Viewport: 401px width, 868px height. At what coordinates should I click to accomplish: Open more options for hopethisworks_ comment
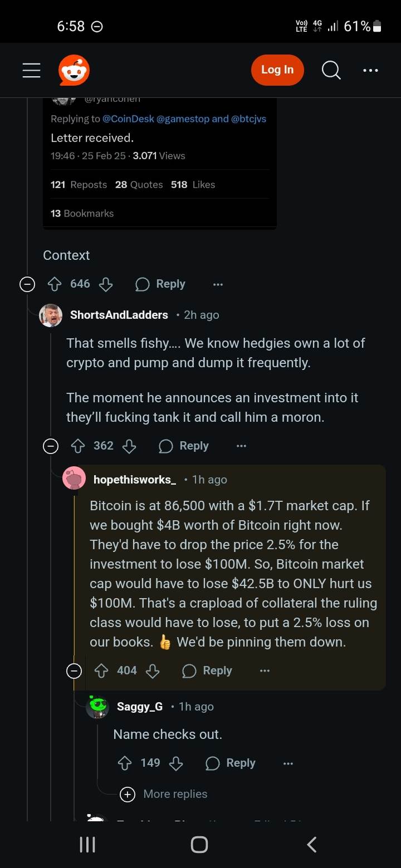(265, 671)
